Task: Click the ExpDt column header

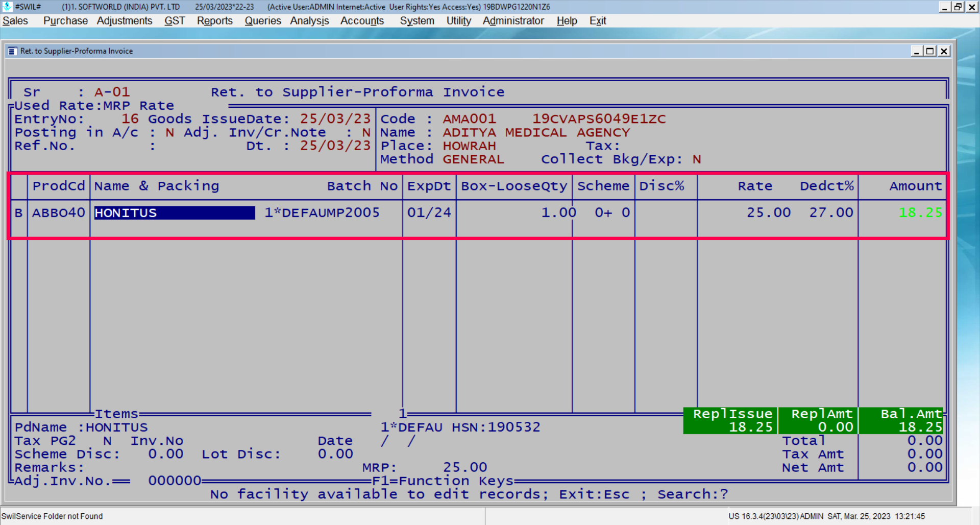Action: [429, 186]
